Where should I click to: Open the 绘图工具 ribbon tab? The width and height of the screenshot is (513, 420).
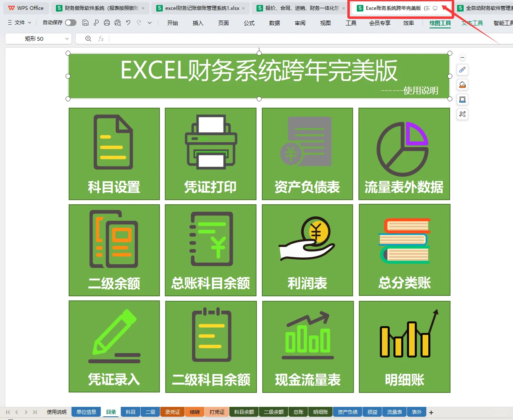point(440,23)
